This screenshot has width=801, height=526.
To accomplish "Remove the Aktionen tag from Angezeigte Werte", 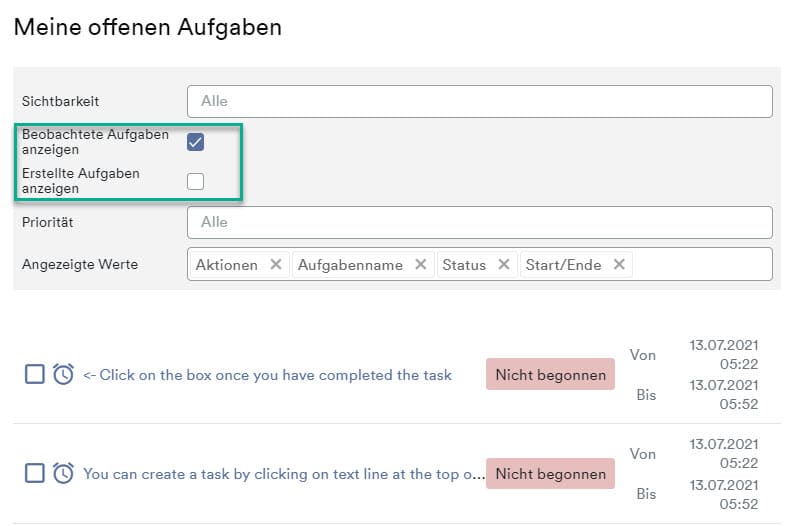I will (276, 265).
